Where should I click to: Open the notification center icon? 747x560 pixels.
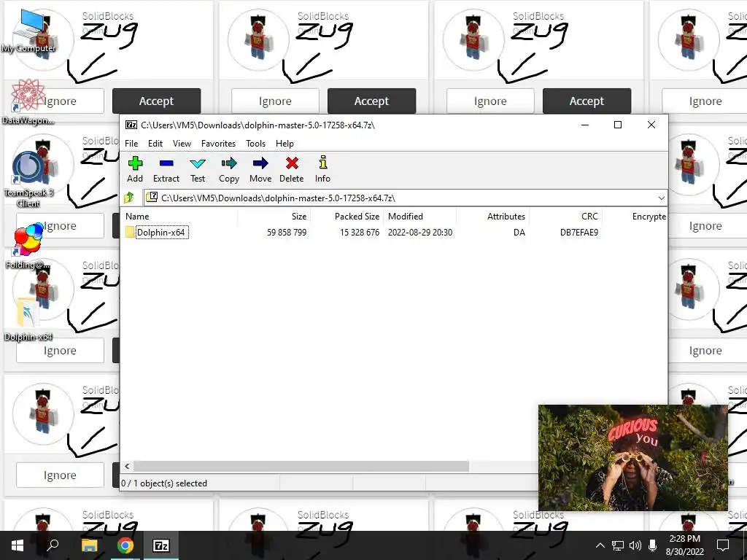coord(723,545)
